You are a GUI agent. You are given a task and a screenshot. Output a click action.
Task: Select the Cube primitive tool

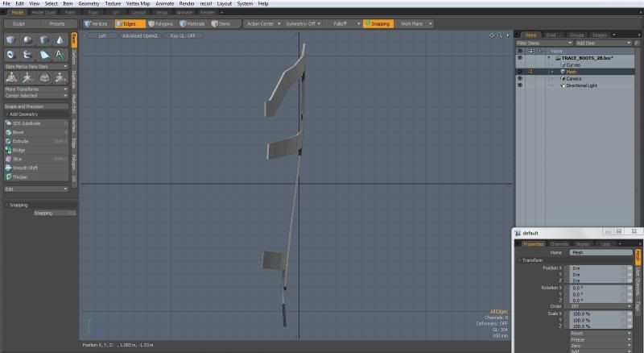click(x=11, y=40)
